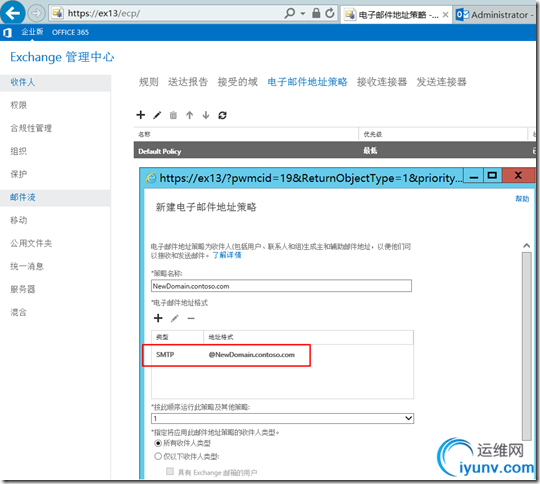Image resolution: width=540 pixels, height=484 pixels.
Task: Open the policy order dropdown showing 1
Action: click(x=282, y=419)
